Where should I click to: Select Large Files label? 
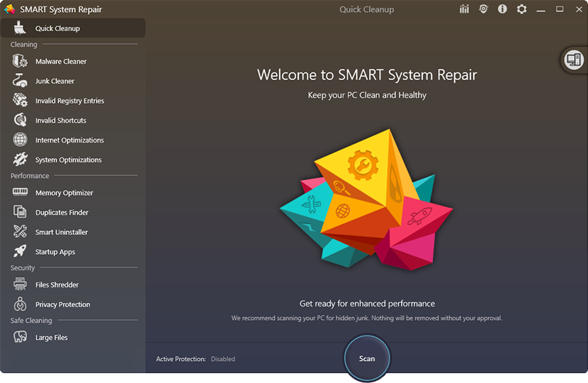(52, 337)
